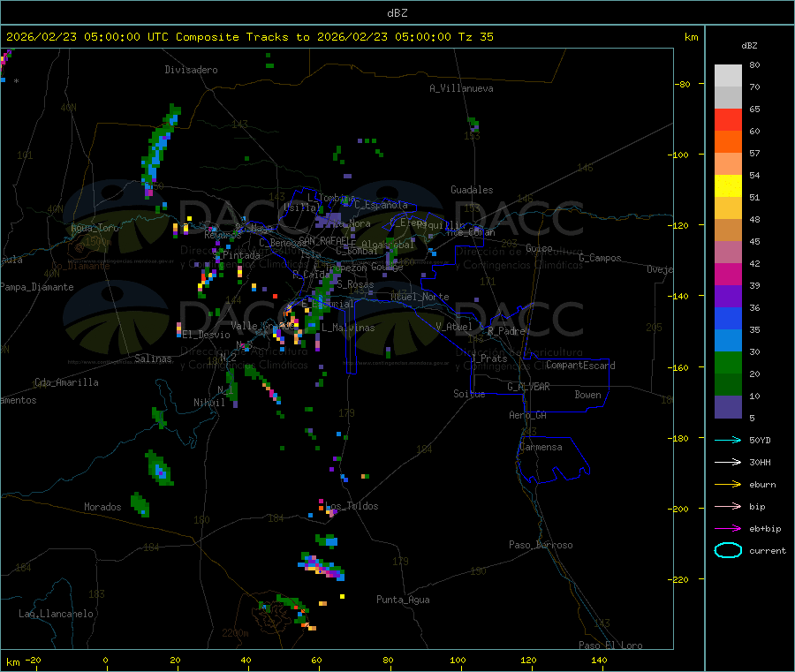Click the Nihuil map label
This screenshot has width=795, height=672.
pyautogui.click(x=209, y=403)
